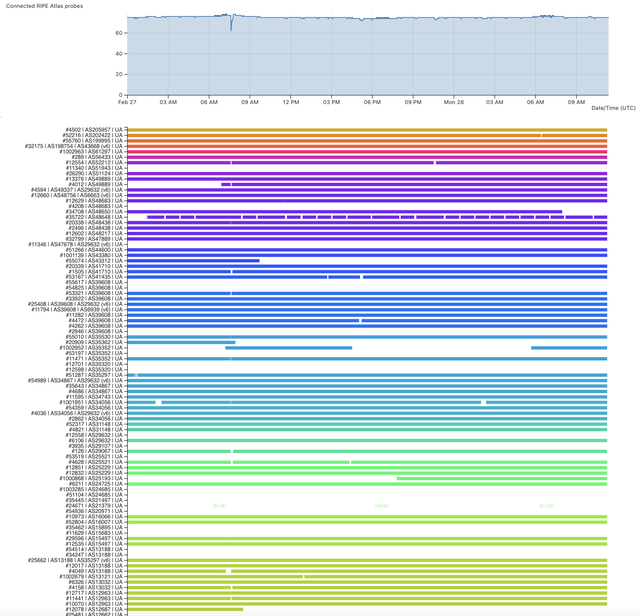640x616 pixels.
Task: Click probe label '#4012 | AS49889 | UA'
Action: coord(96,185)
